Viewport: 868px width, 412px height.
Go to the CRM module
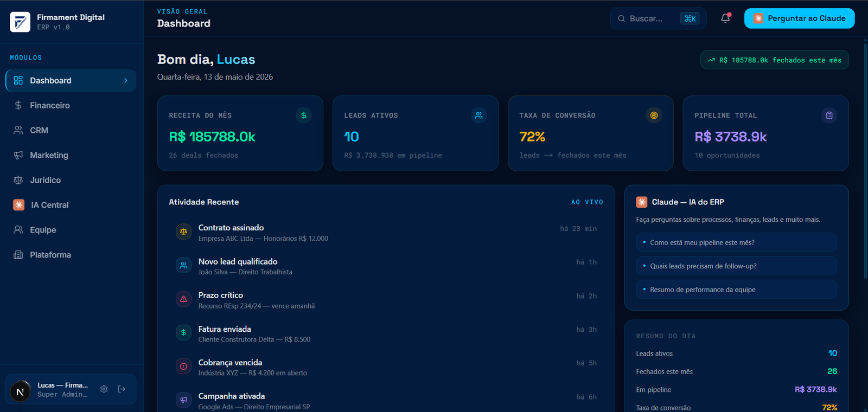(x=71, y=130)
